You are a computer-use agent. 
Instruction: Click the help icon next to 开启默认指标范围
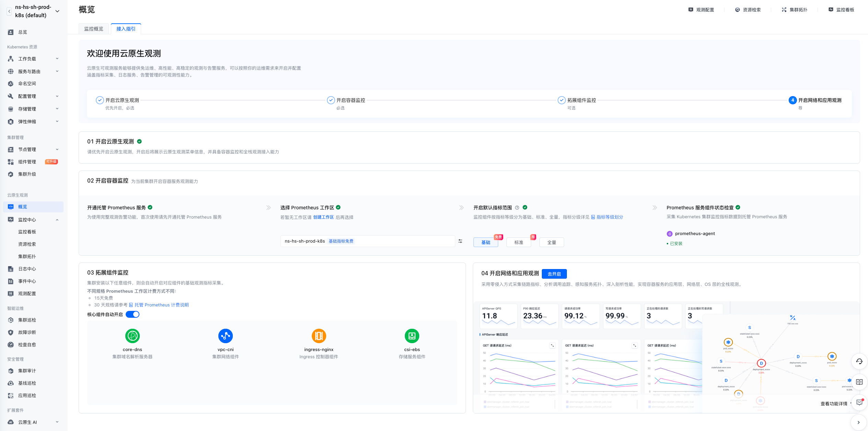pos(517,208)
